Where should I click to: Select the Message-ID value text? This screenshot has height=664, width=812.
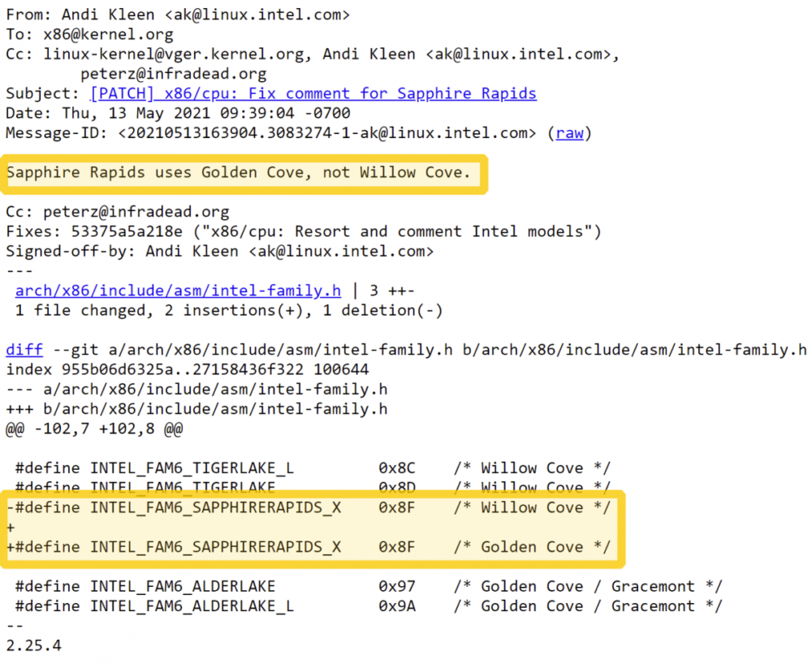point(326,133)
